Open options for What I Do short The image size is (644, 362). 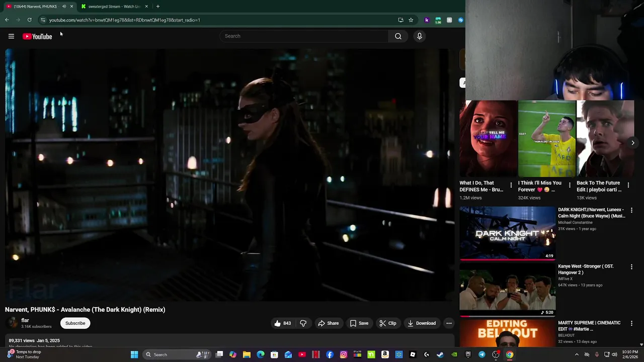(x=511, y=186)
